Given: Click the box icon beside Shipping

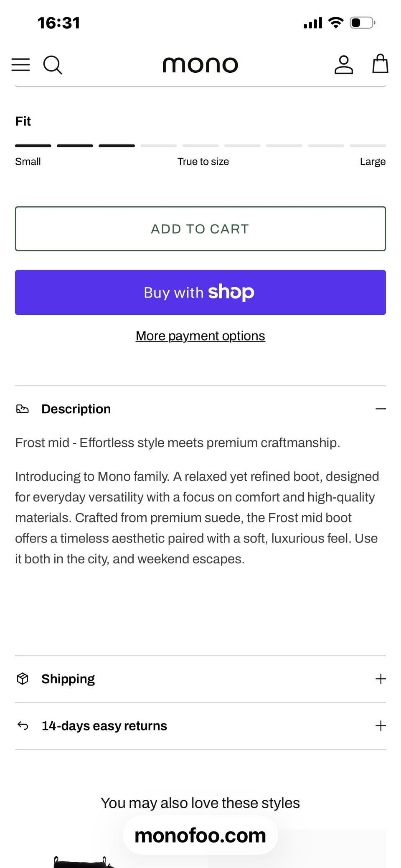Looking at the screenshot, I should 23,679.
